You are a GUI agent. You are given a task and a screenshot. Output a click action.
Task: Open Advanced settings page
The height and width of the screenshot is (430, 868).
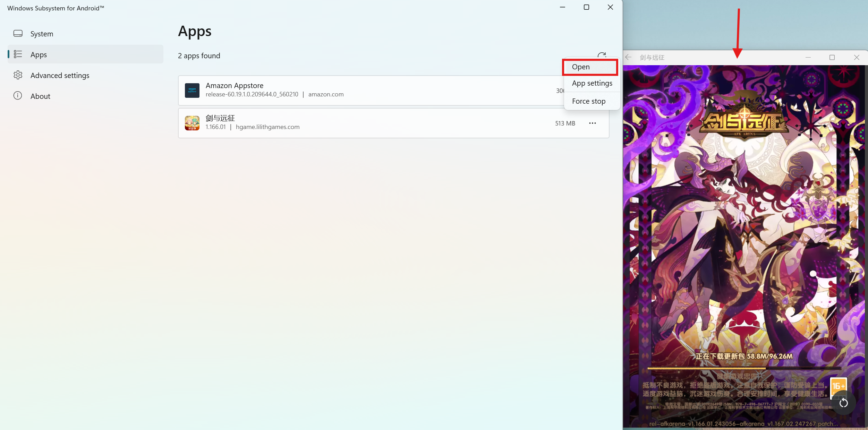(x=85, y=75)
